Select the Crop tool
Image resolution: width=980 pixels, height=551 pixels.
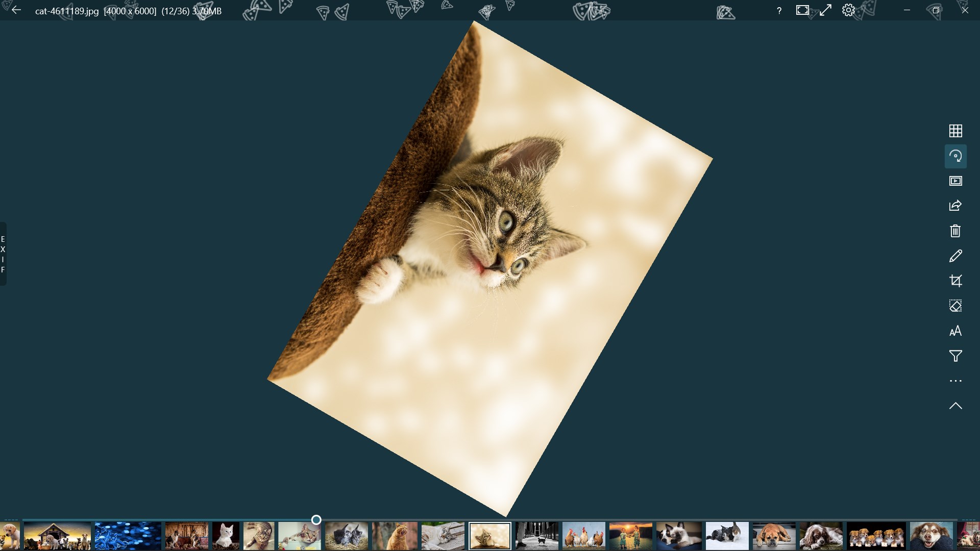pos(955,281)
